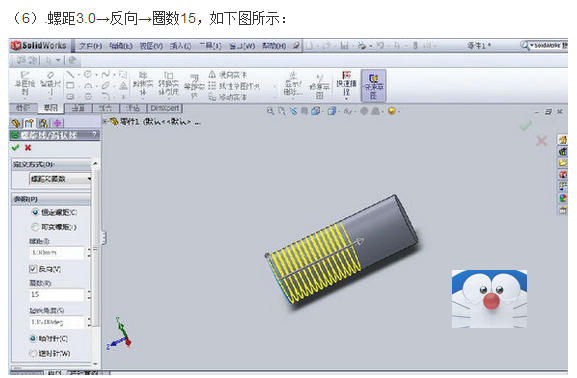This screenshot has height=378, width=577.
Task: Open the FeatureManager design tree tab icon
Action: [15, 123]
